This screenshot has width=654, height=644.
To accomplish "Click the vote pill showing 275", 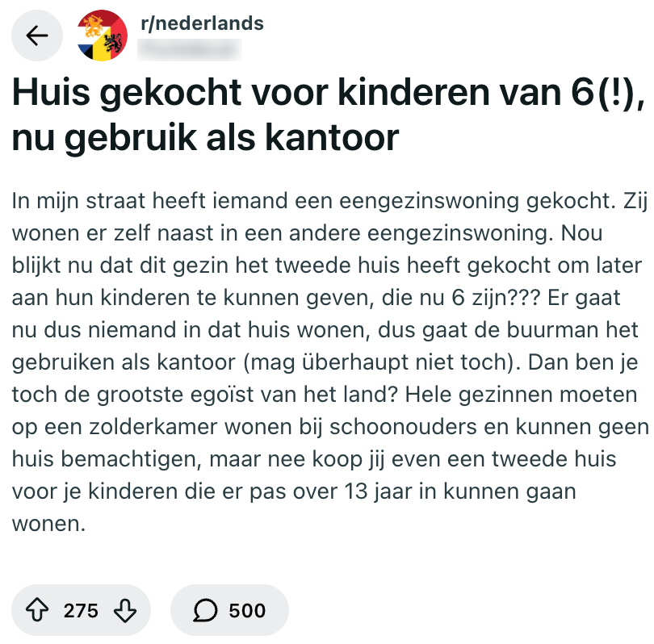I will pos(81,611).
